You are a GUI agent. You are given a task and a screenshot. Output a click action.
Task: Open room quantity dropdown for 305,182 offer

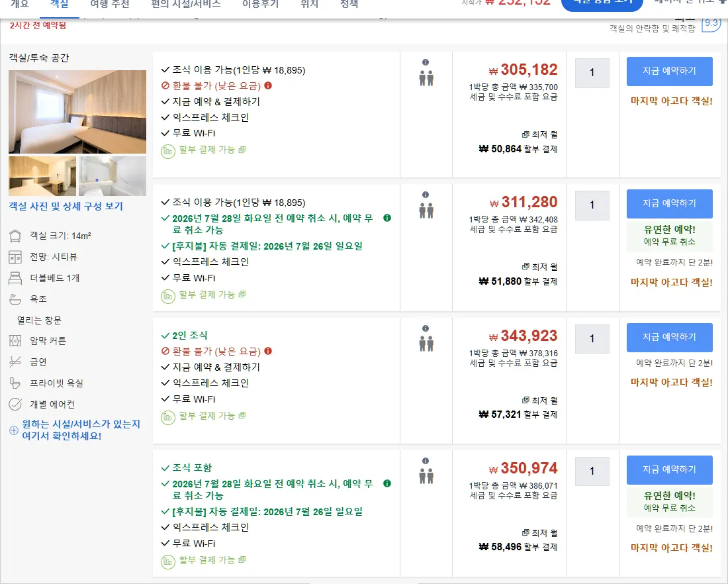(x=592, y=73)
